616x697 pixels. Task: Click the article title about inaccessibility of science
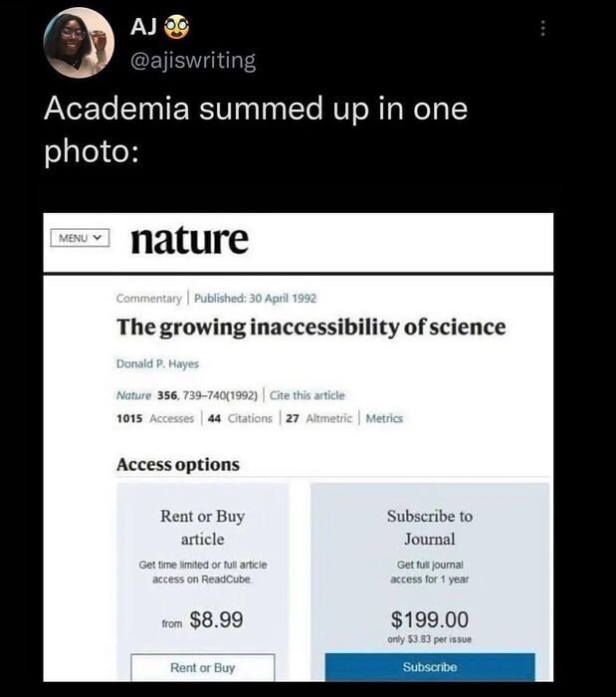point(310,327)
